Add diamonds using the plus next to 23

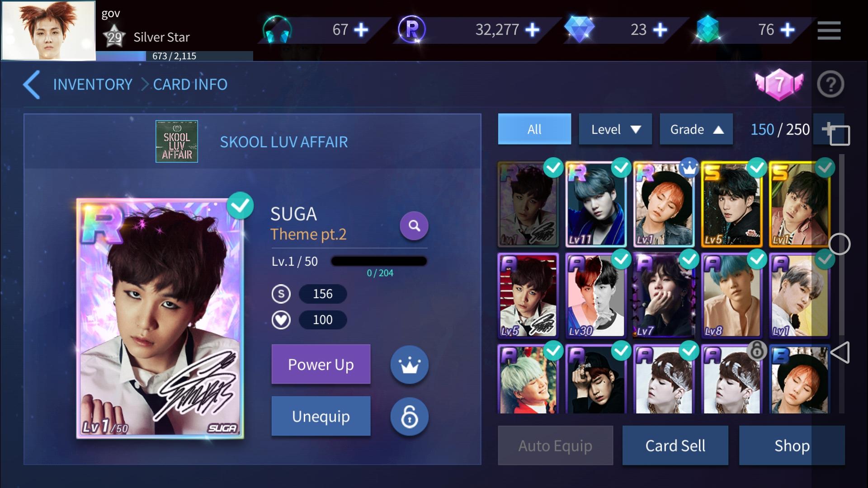tap(660, 30)
